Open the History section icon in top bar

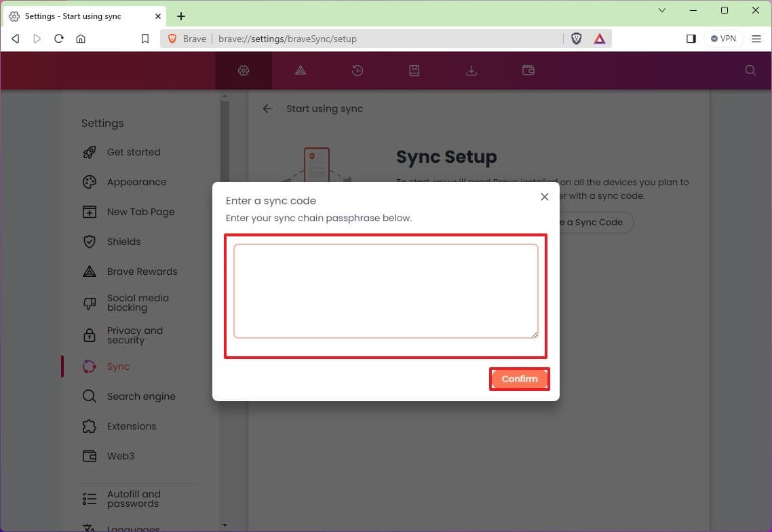coord(357,70)
